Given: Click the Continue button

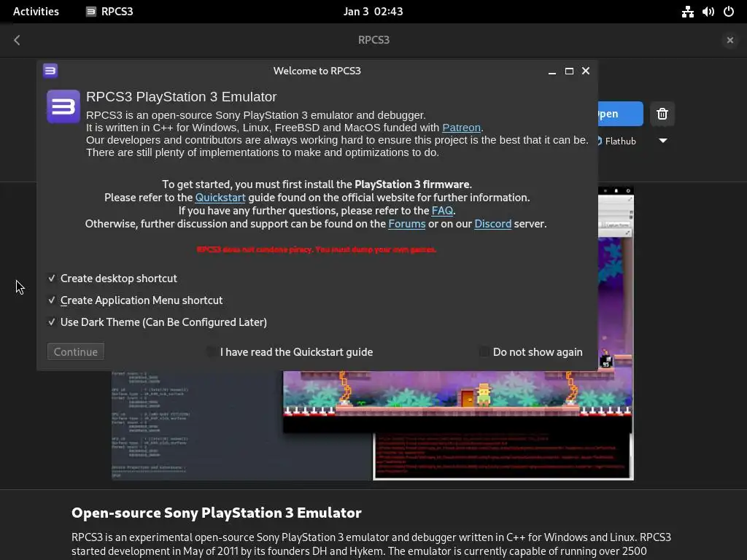Looking at the screenshot, I should click(76, 352).
